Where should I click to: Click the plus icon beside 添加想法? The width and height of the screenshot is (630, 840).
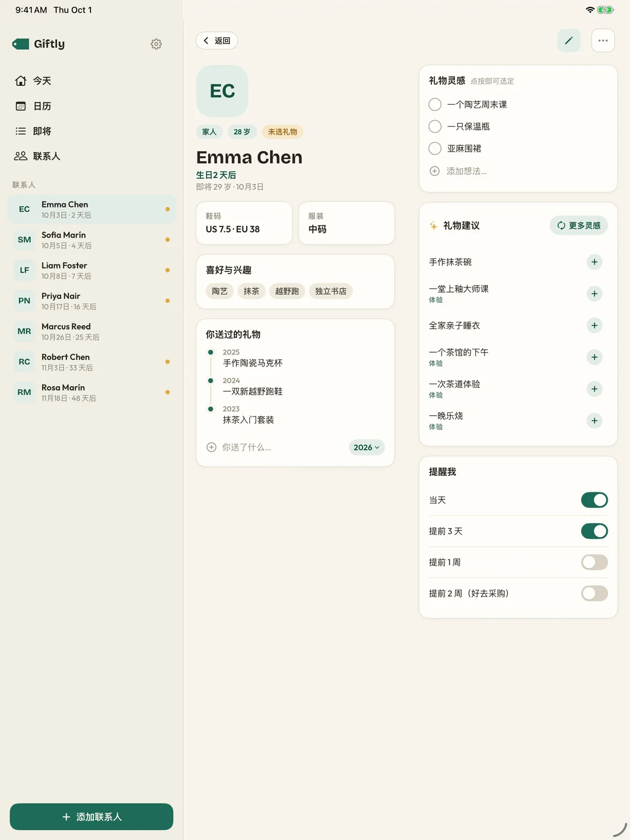(x=435, y=171)
